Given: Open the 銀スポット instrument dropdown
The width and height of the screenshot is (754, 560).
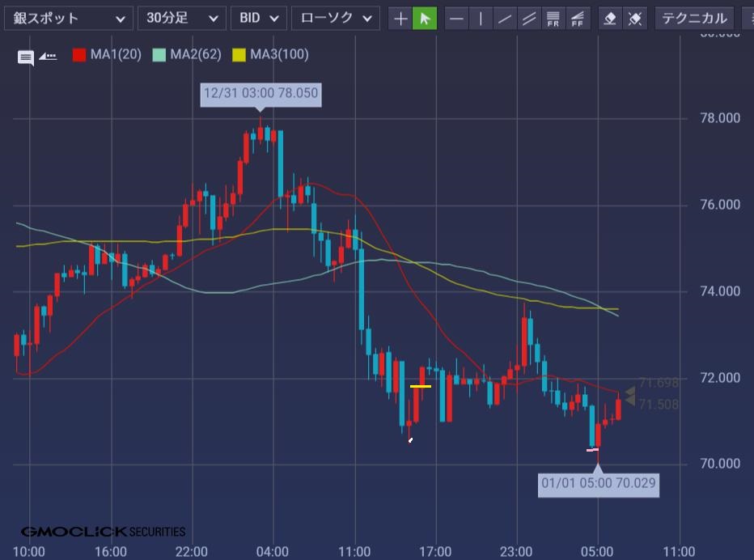Looking at the screenshot, I should click(x=69, y=19).
